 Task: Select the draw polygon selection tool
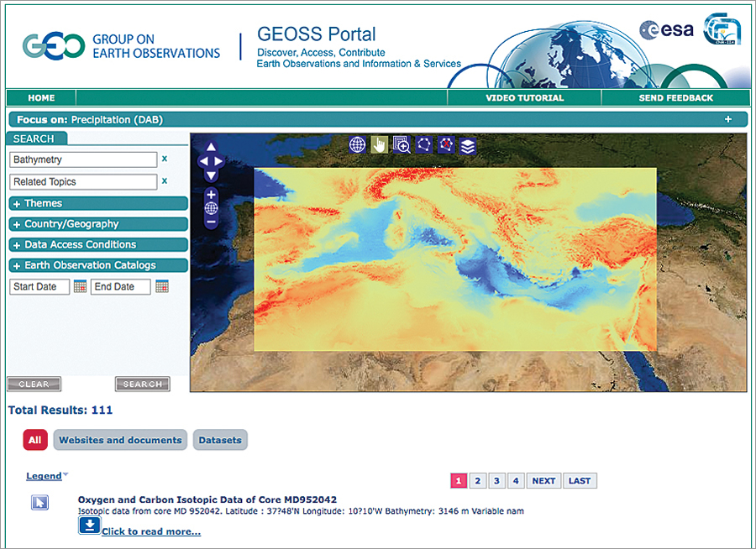(x=424, y=144)
